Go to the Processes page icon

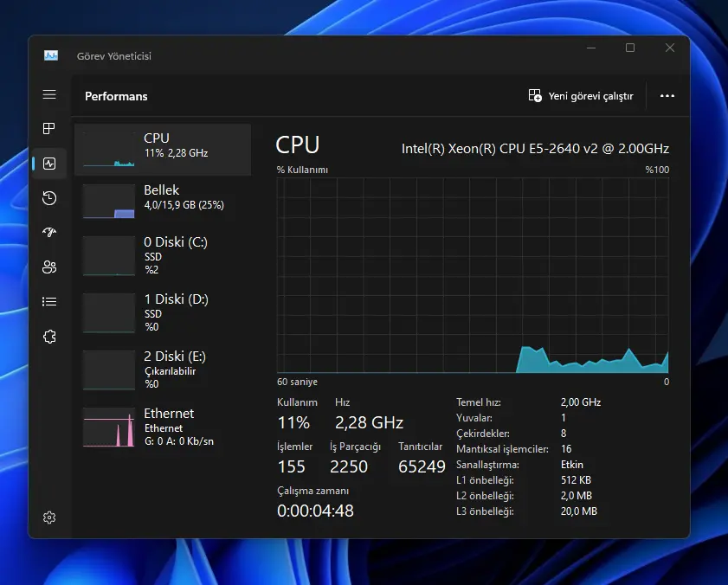coord(49,129)
